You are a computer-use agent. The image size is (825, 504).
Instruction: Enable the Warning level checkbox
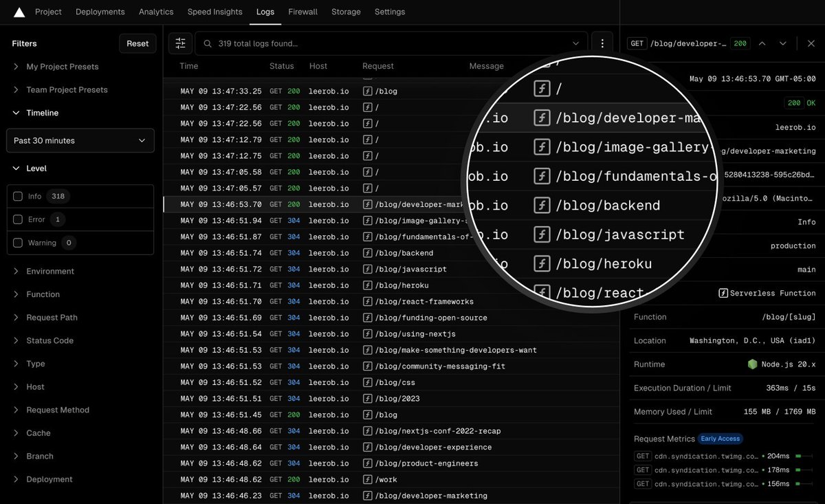tap(18, 243)
